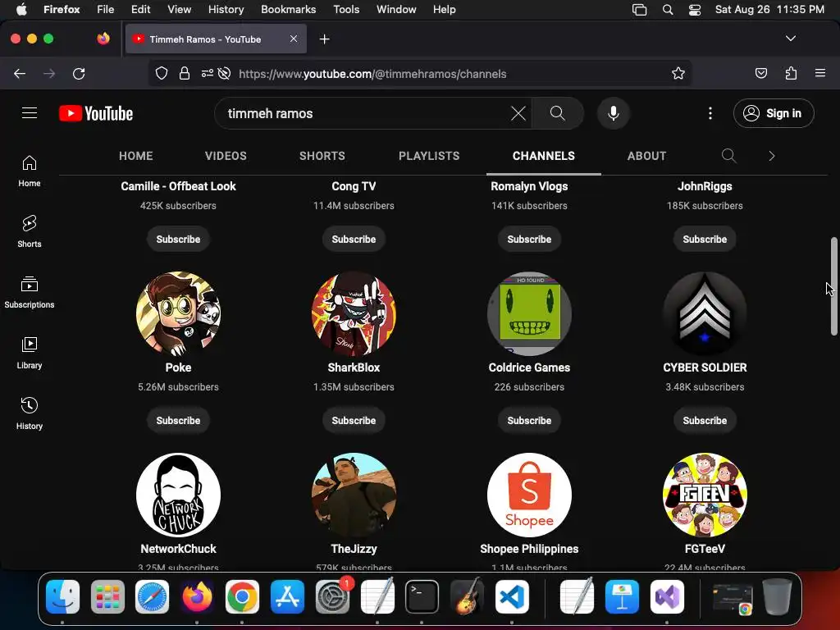Switch to the PLAYLISTS channel tab

click(x=429, y=156)
